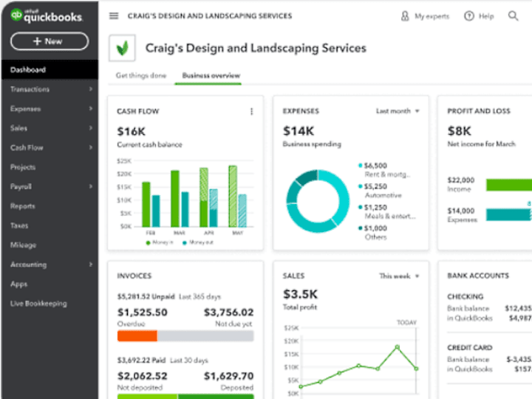The height and width of the screenshot is (399, 532).
Task: Click CREDIT CARD account heading
Action: point(470,347)
